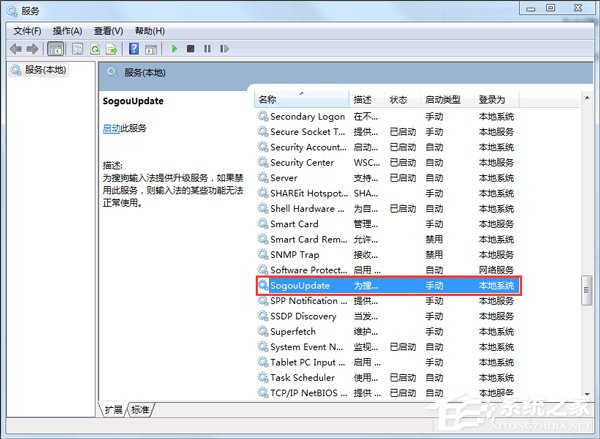This screenshot has height=439, width=600.
Task: Click 禁用 startup type of SNMP Trap
Action: click(x=434, y=255)
